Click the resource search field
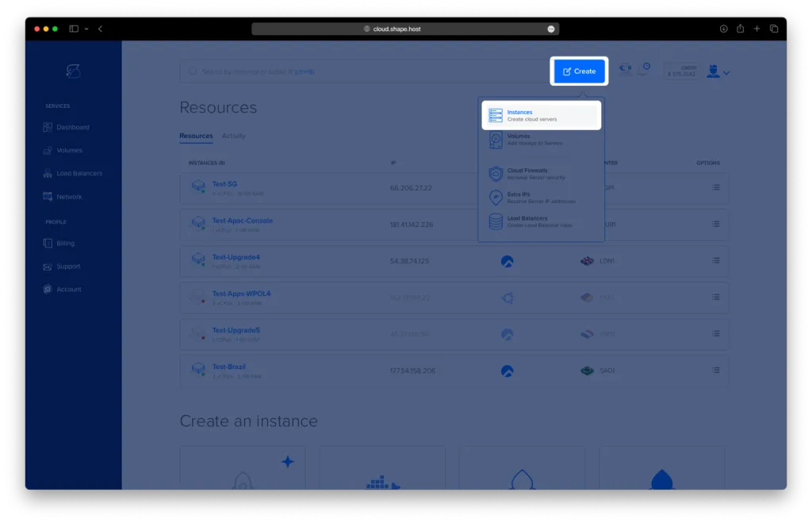This screenshot has height=523, width=812. pyautogui.click(x=357, y=71)
